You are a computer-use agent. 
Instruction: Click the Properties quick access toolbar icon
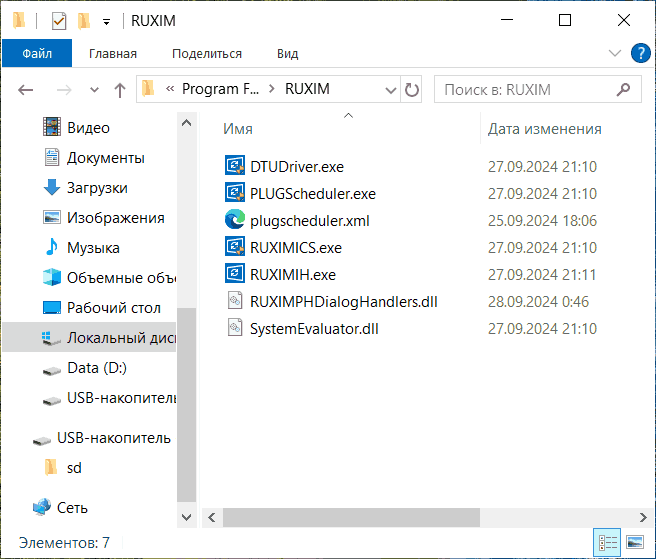tap(58, 20)
